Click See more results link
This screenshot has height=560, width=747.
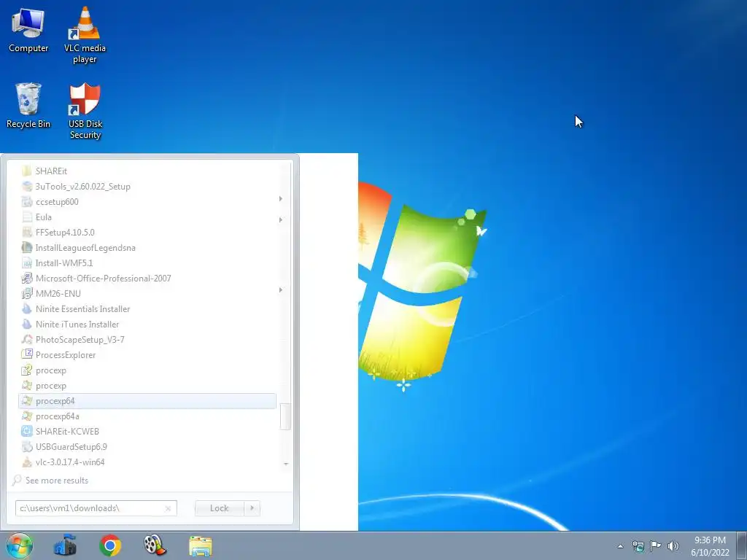tap(57, 481)
